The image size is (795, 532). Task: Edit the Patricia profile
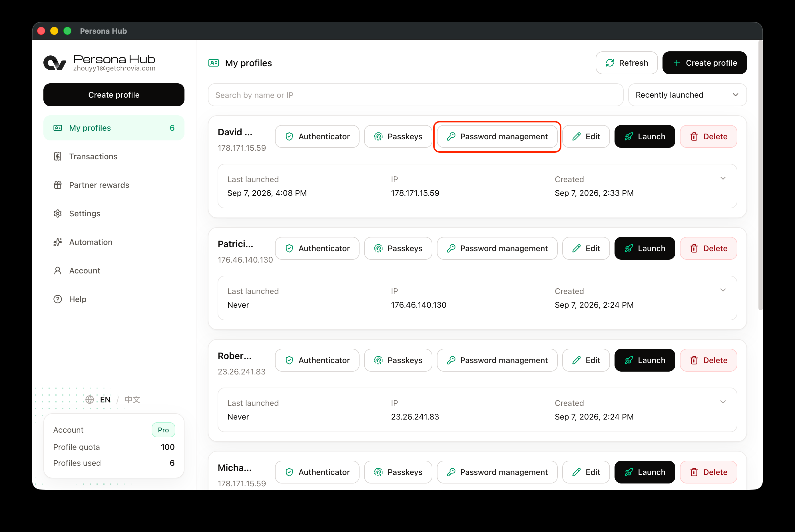(586, 248)
